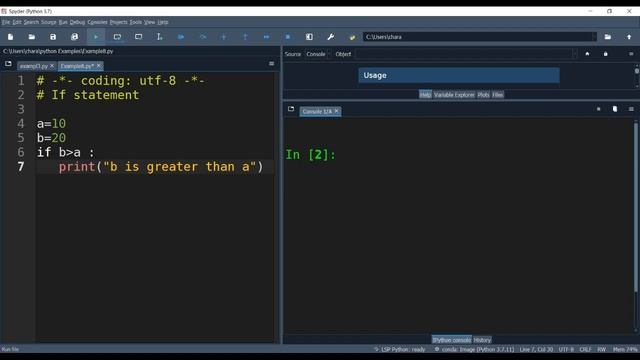Start debugging the file

pos(181,37)
